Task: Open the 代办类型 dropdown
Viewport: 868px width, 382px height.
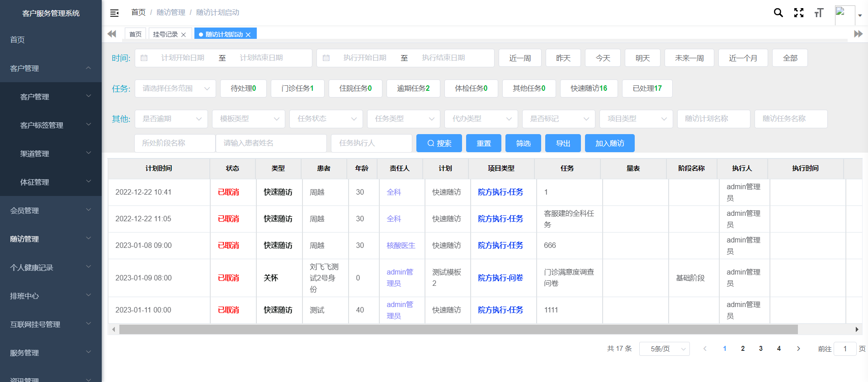Action: [481, 119]
